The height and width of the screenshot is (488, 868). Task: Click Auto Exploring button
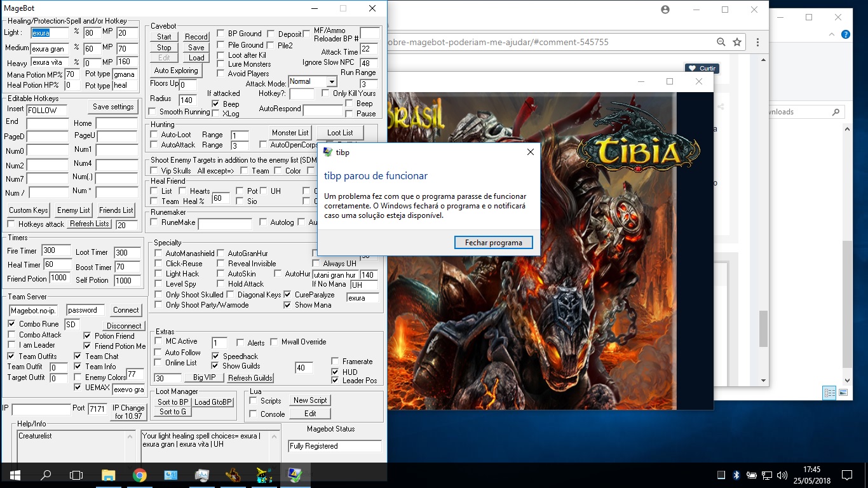(176, 71)
